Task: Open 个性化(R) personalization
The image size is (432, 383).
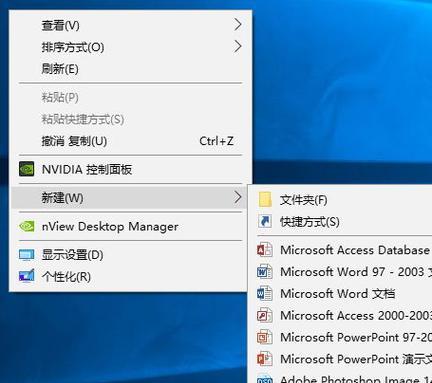Action: pos(130,277)
